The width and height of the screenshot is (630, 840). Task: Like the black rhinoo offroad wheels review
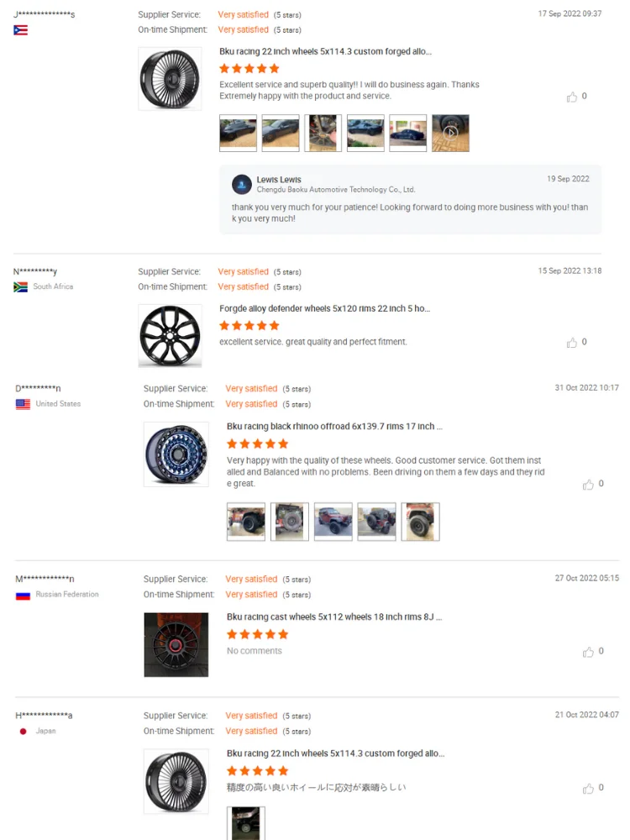tap(588, 485)
